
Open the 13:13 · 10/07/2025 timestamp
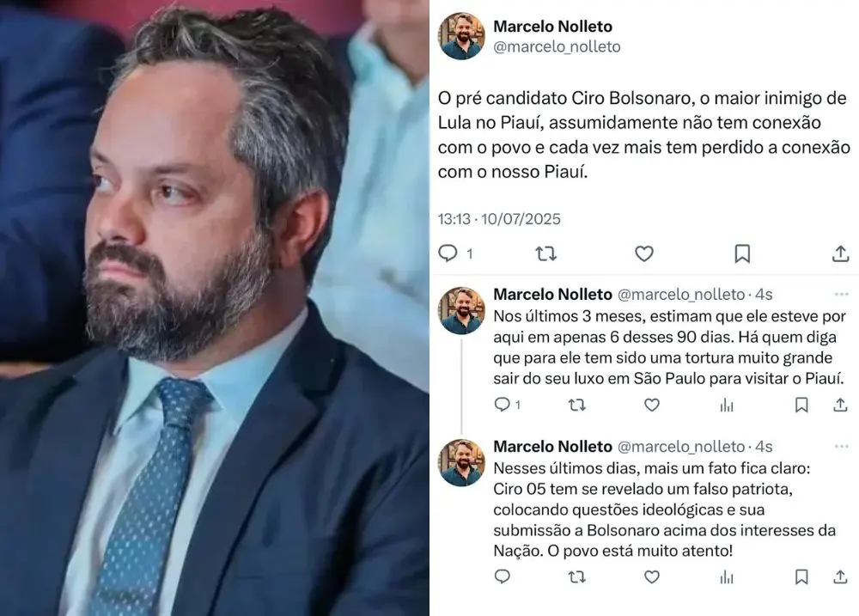point(499,219)
